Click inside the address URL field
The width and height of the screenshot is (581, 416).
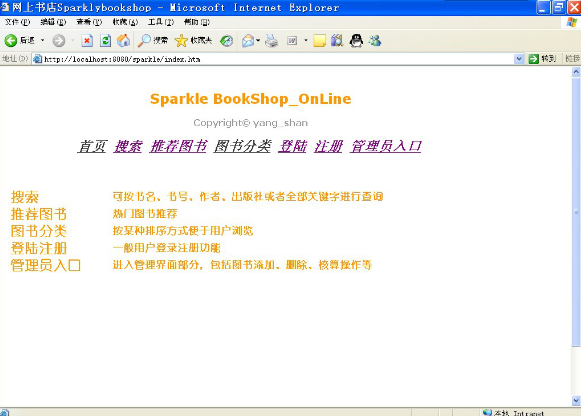tap(278, 59)
